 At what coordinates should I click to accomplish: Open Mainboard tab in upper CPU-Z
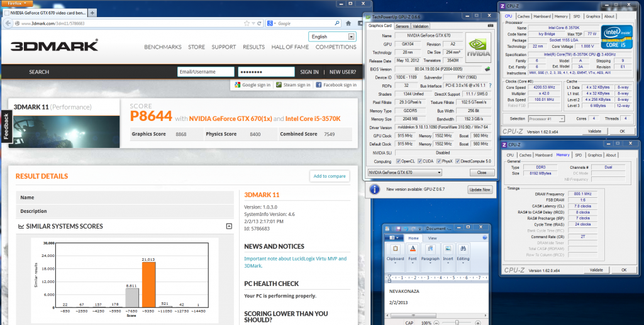click(x=541, y=16)
